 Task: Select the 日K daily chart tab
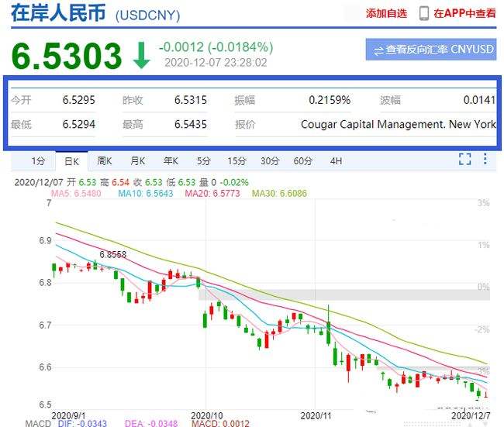click(72, 161)
